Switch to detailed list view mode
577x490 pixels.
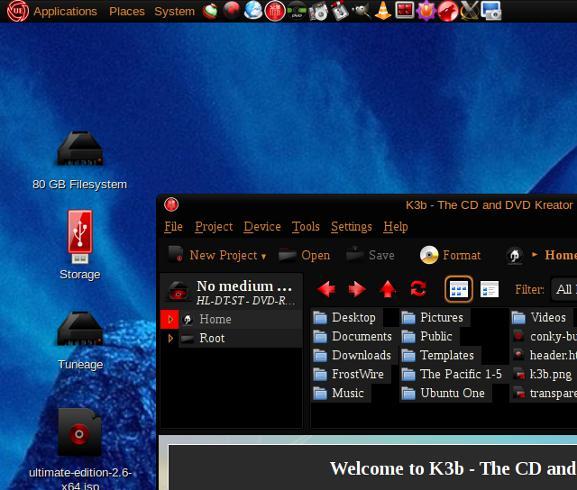pyautogui.click(x=490, y=289)
